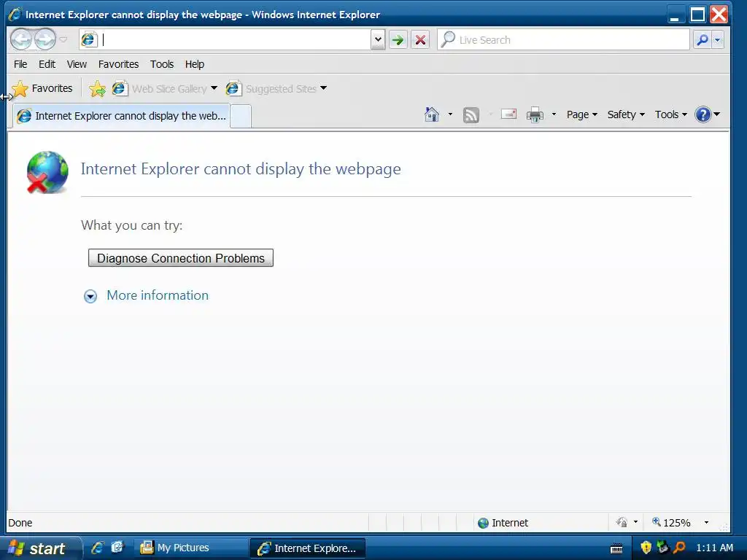Image resolution: width=747 pixels, height=560 pixels.
Task: Click the security shield tray icon
Action: 646,547
